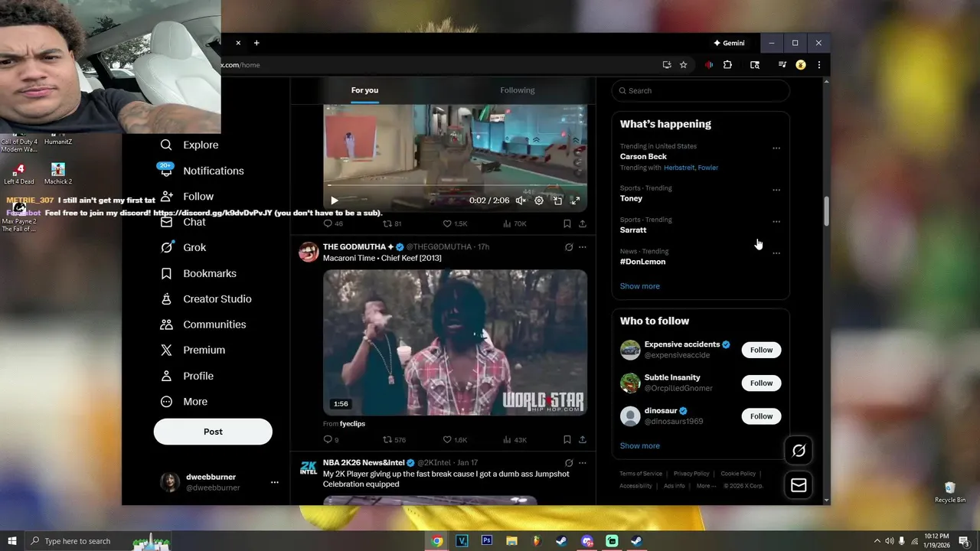Open Grok actions on THE GODMUTHA post
This screenshot has width=980, height=551.
[x=568, y=247]
